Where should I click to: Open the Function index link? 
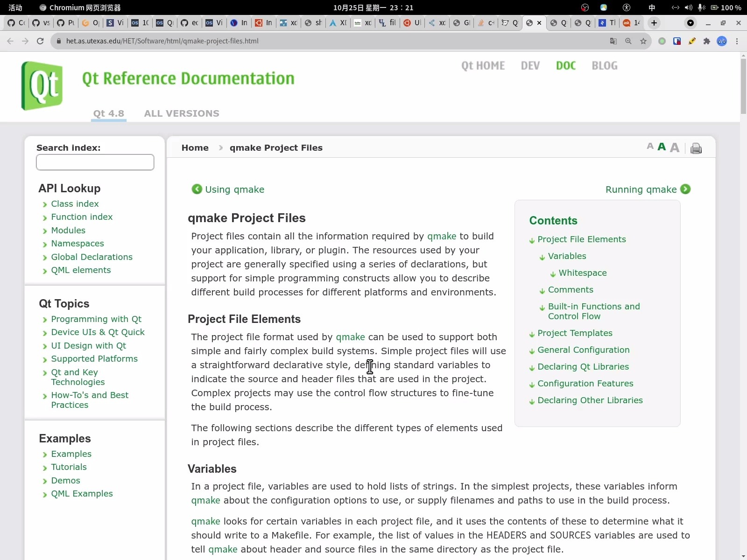(82, 217)
